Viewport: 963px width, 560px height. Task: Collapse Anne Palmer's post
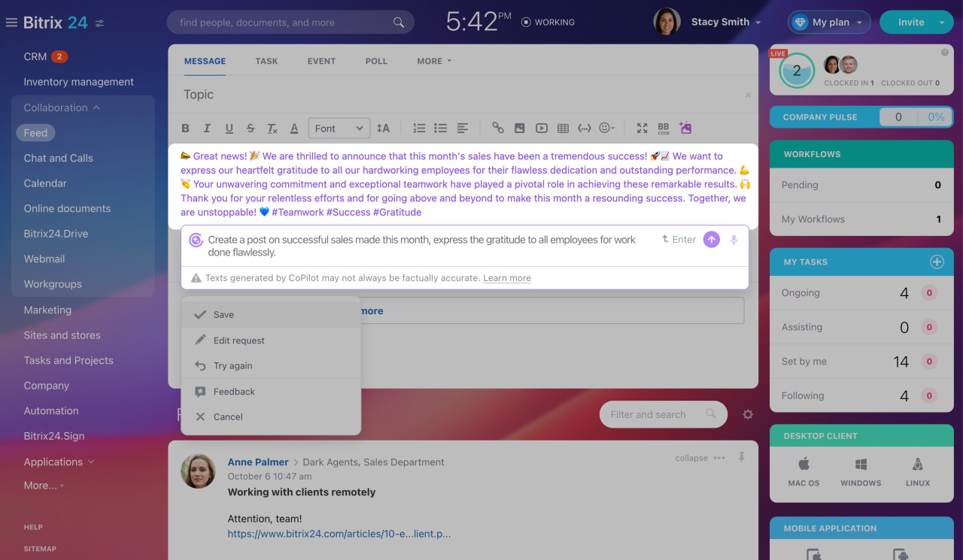(x=691, y=458)
